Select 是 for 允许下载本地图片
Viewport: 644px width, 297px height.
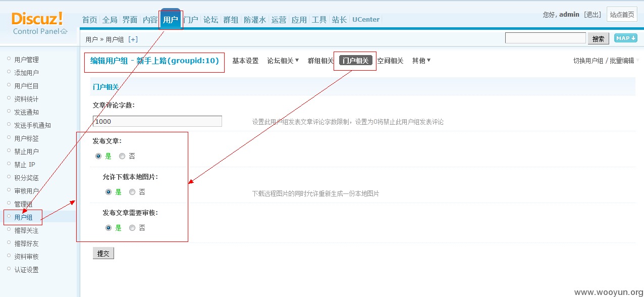(109, 192)
